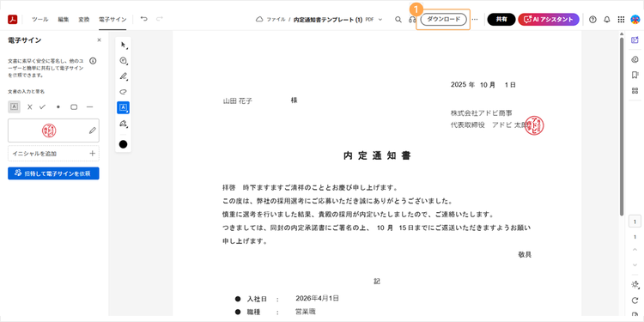The height and width of the screenshot is (322, 644).
Task: Click the ダウンロード button
Action: pos(444,19)
